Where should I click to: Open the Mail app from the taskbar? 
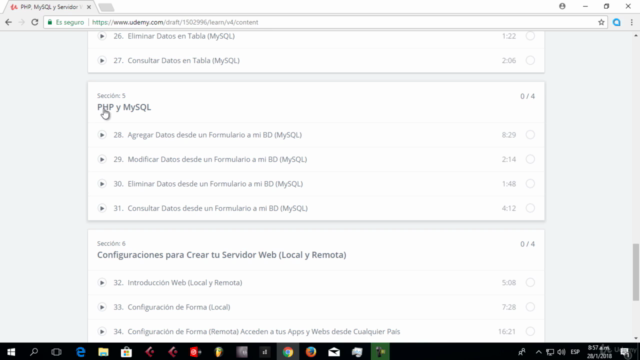tap(334, 352)
